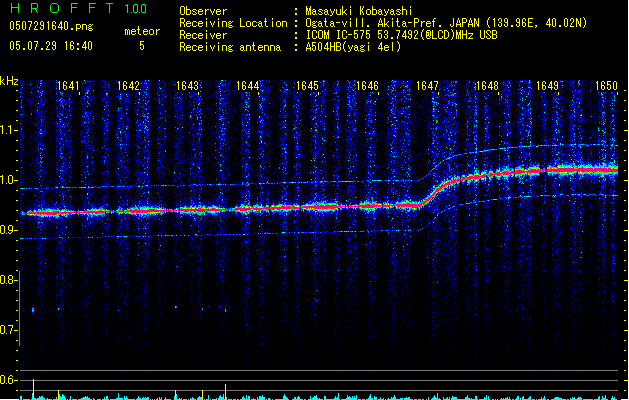629x400 pixels.
Task: Click the 1641 time marker
Action: click(x=69, y=87)
